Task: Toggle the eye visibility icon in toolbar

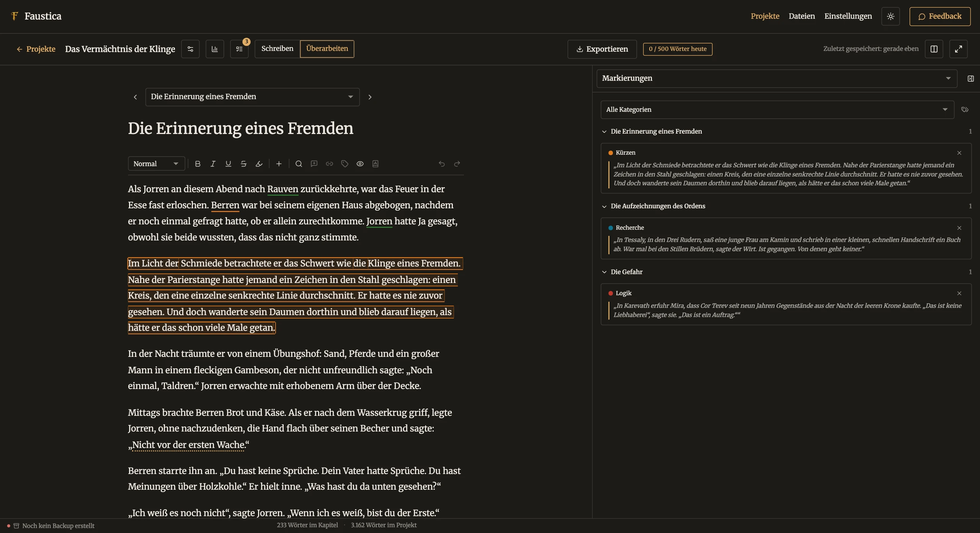Action: tap(360, 164)
